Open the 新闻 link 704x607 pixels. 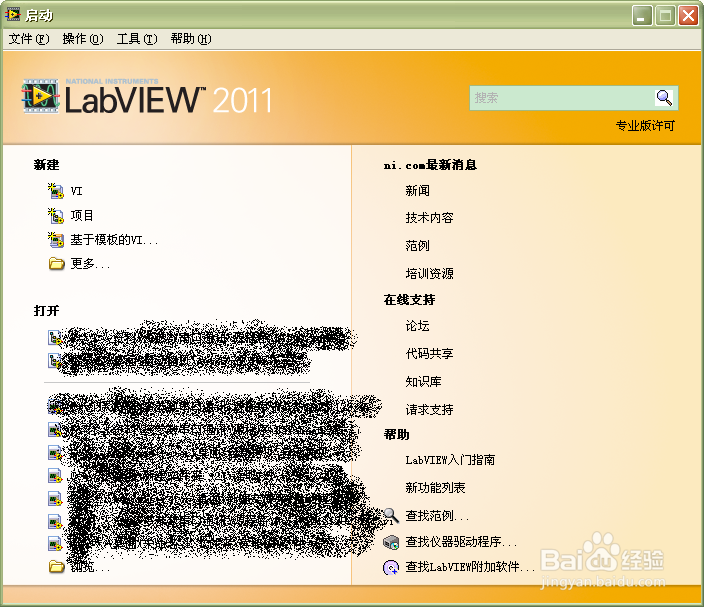tap(418, 191)
